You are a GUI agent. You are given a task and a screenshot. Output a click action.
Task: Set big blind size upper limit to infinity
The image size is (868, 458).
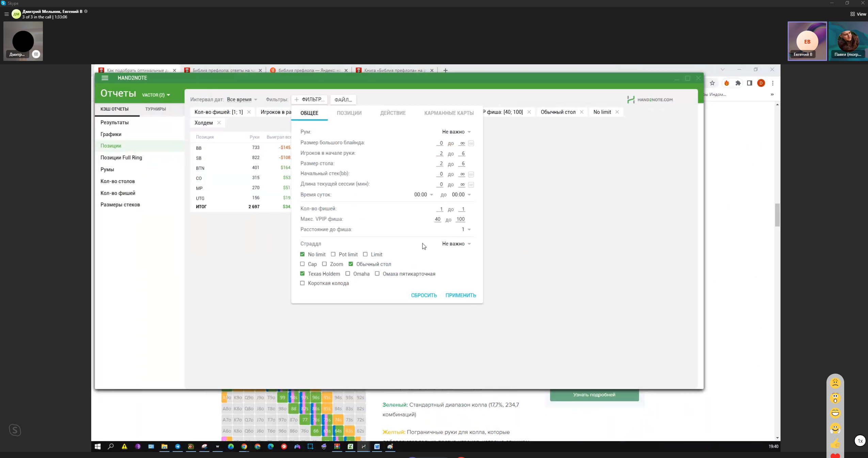(x=471, y=143)
